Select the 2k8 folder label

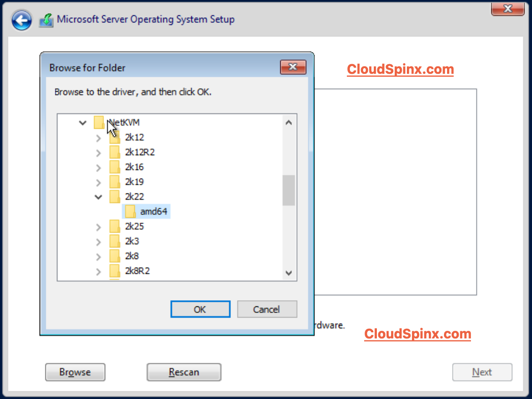132,256
